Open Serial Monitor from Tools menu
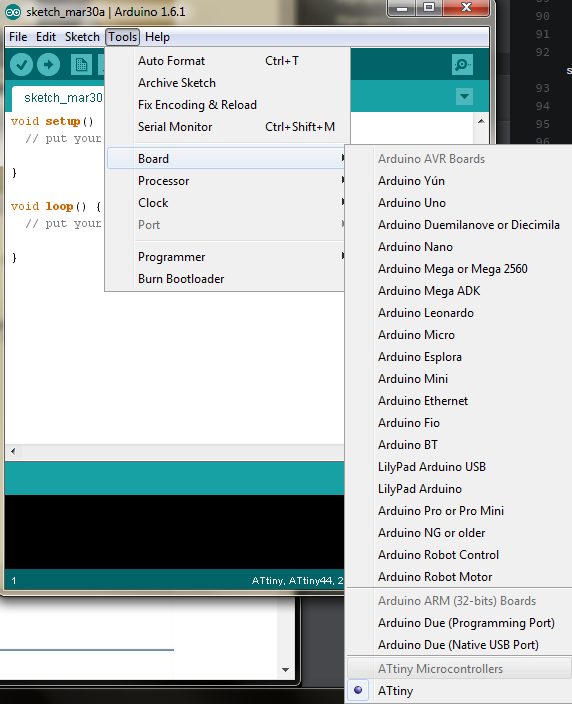The image size is (572, 704). pyautogui.click(x=228, y=127)
